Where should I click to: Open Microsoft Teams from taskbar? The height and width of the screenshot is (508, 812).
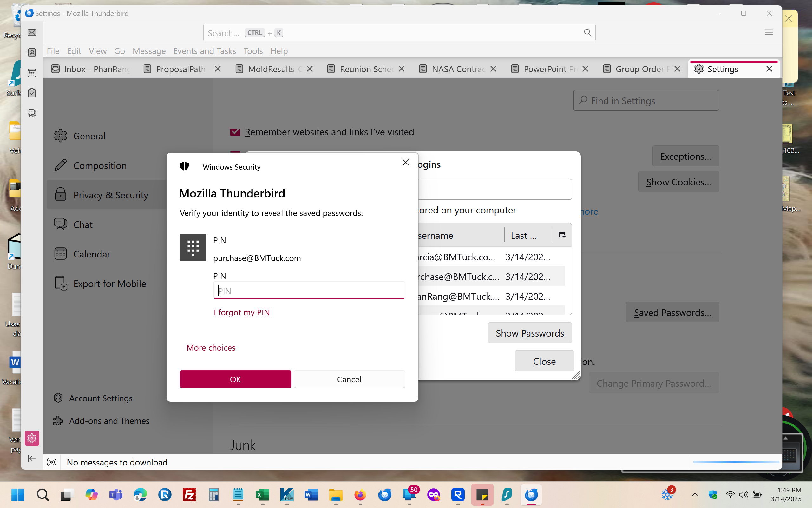(x=116, y=495)
